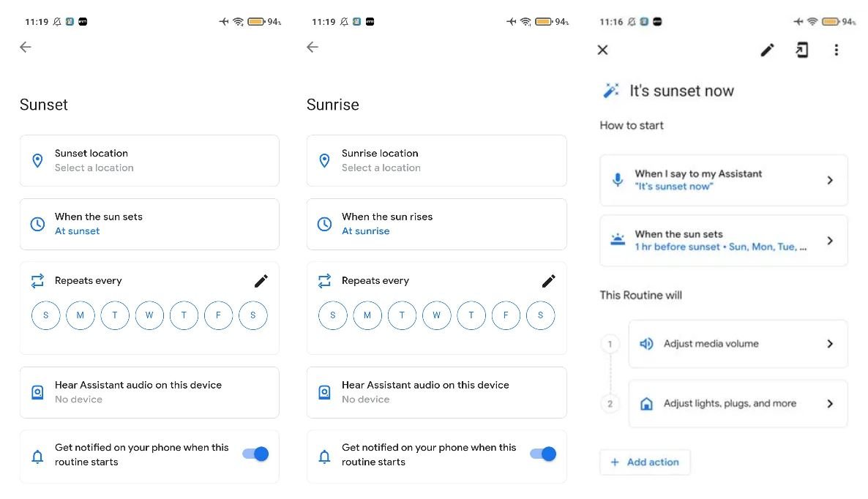Edit repeat days in Sunrise panel
Screen dimensions: 868x499
click(548, 281)
